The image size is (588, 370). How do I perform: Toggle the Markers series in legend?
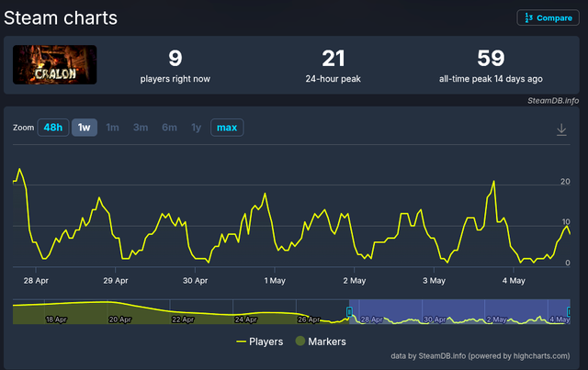pos(321,342)
